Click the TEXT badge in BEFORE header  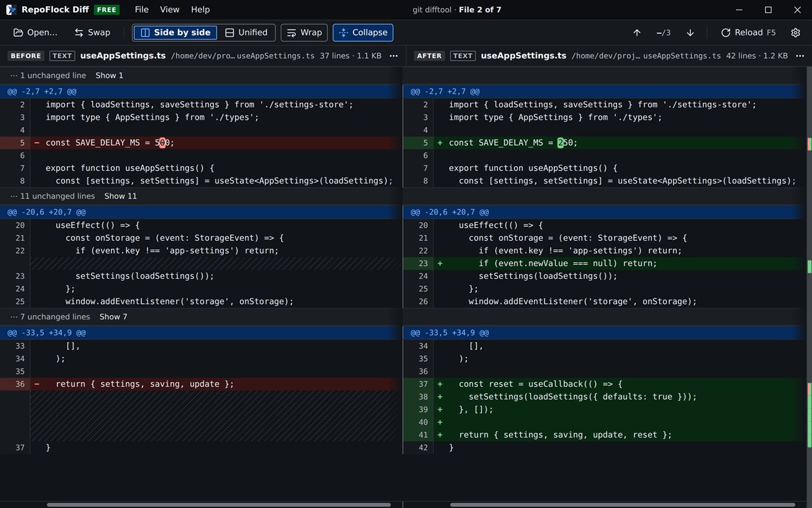(62, 56)
